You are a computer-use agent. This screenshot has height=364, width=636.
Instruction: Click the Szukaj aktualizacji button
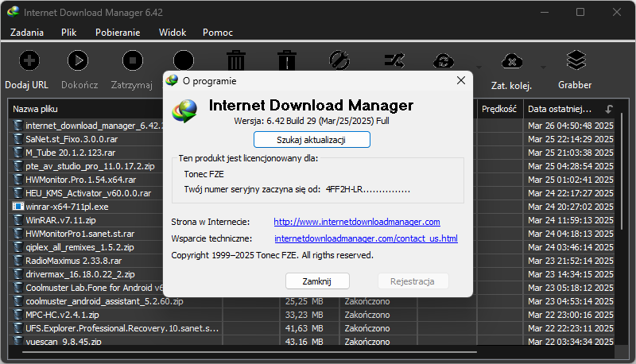(x=312, y=140)
